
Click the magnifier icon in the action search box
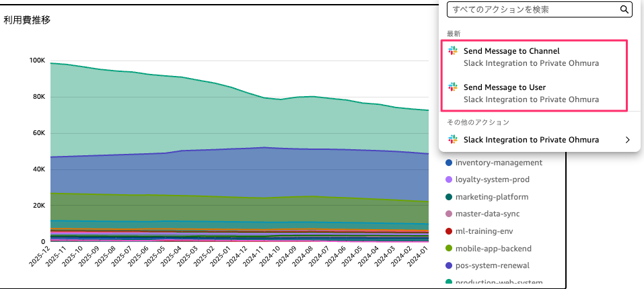624,9
